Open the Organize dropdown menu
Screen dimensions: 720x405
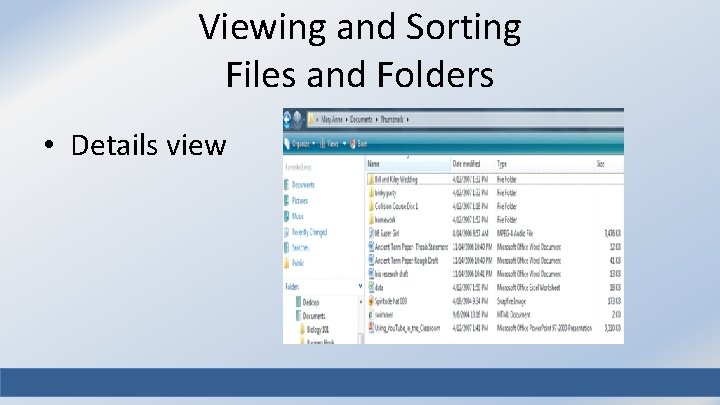pos(300,144)
